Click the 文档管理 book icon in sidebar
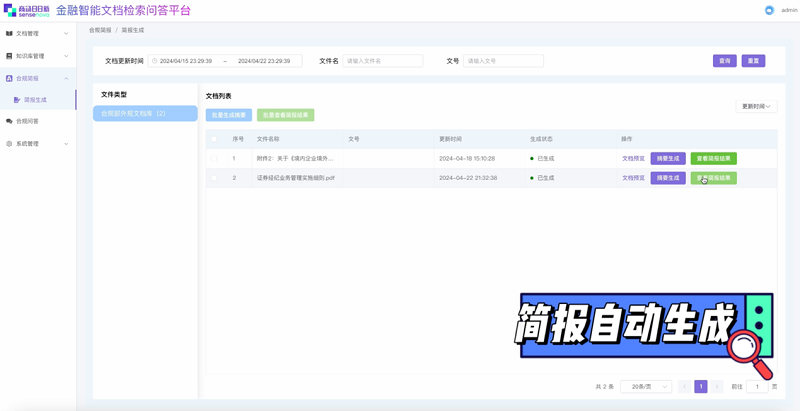Screen dimensions: 800x411 point(10,33)
